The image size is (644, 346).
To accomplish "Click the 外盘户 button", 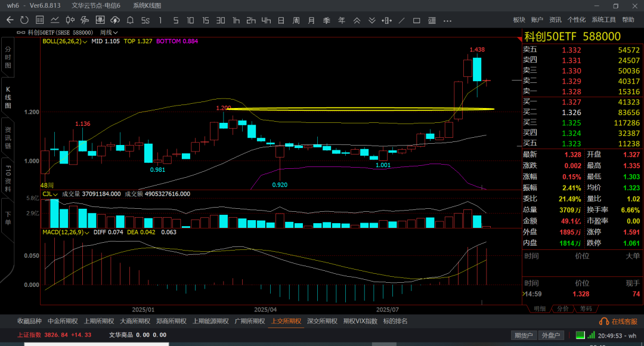I will 551,335.
